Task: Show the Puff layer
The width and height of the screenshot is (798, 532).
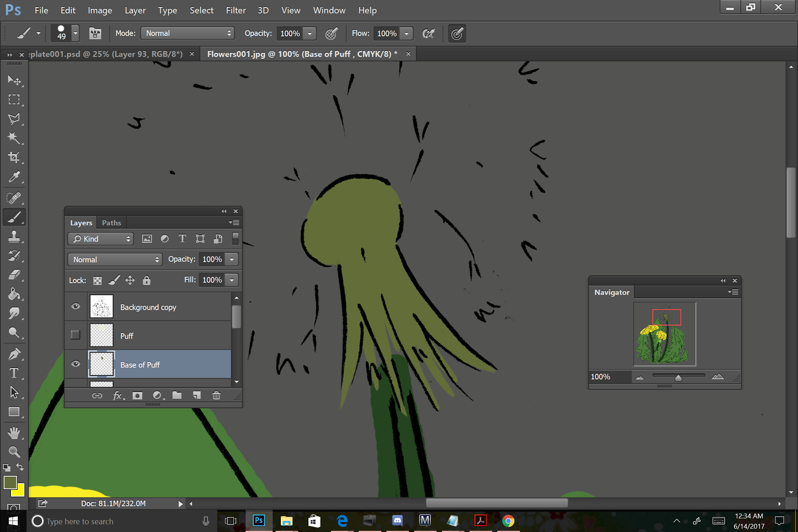Action: (x=75, y=335)
